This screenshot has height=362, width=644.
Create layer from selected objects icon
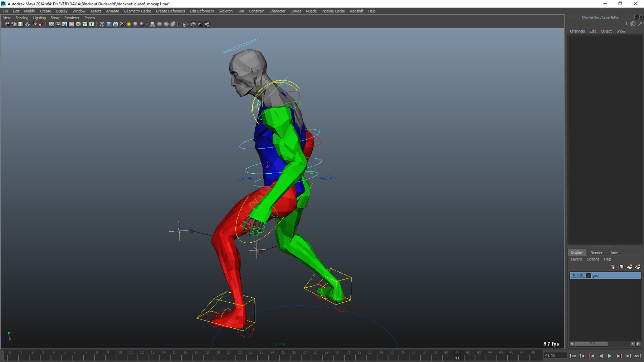click(x=638, y=267)
